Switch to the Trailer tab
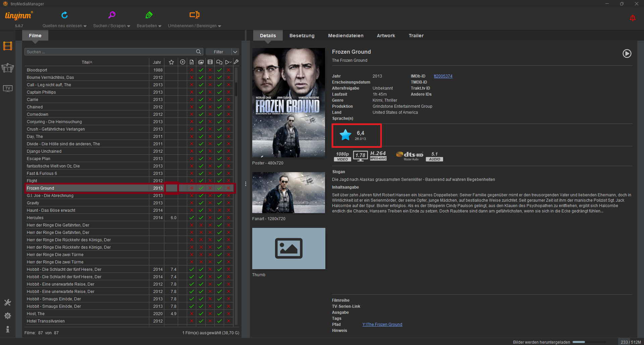644x345 pixels. click(x=416, y=36)
